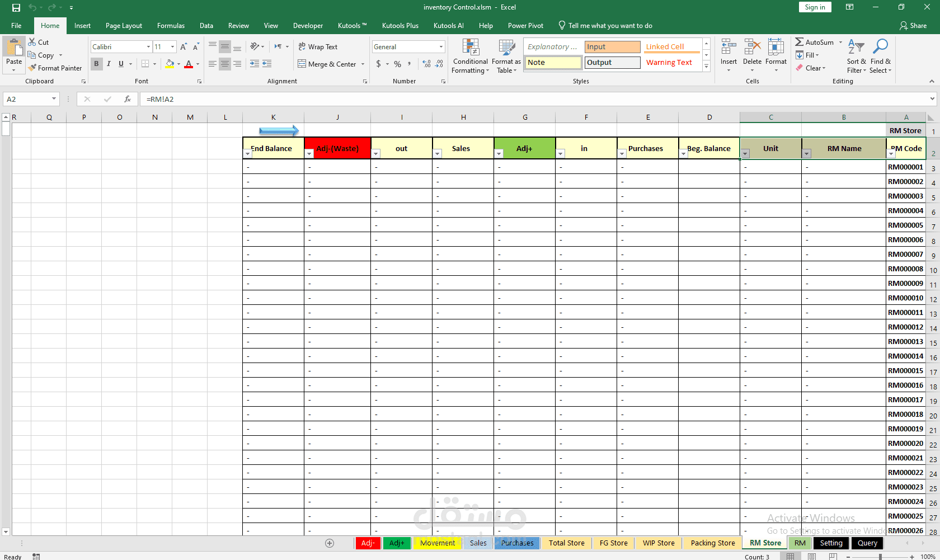Open the filter dropdown on Purchases column

pyautogui.click(x=622, y=153)
